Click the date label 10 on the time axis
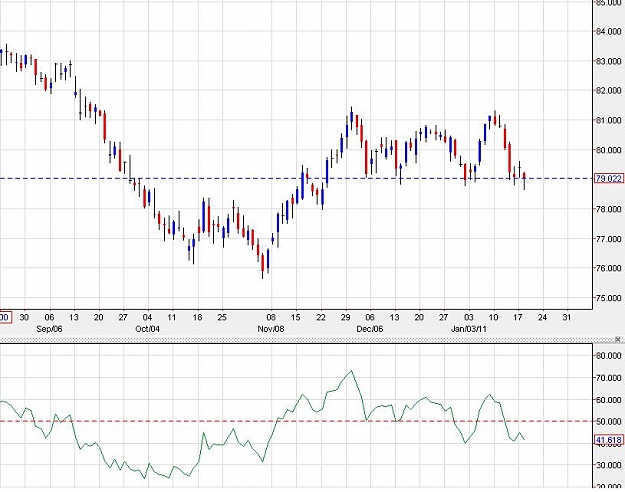 point(493,317)
